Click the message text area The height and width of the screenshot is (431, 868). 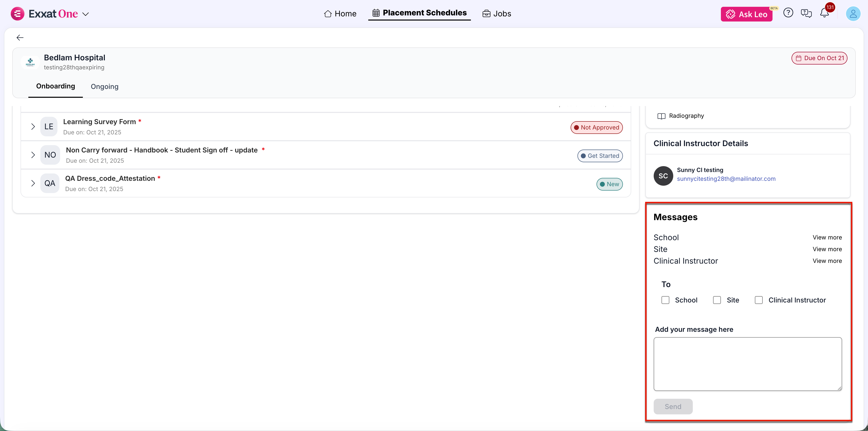747,364
